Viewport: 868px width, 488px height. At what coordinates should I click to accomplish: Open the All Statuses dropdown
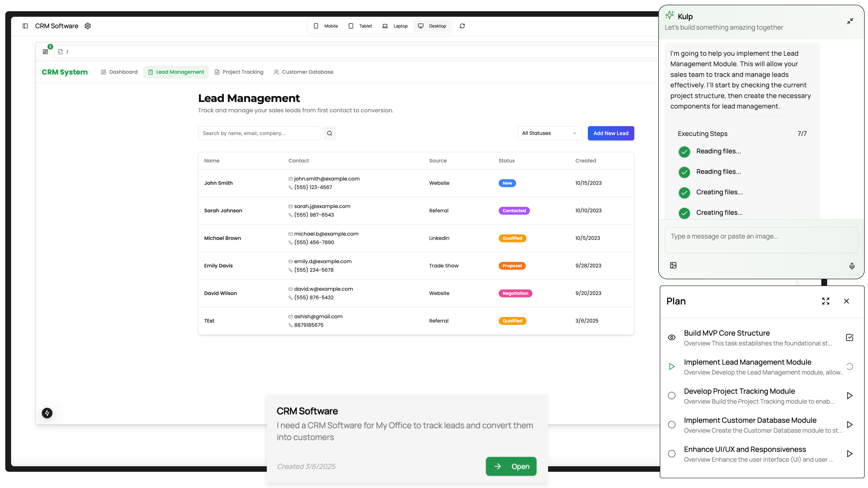(549, 133)
